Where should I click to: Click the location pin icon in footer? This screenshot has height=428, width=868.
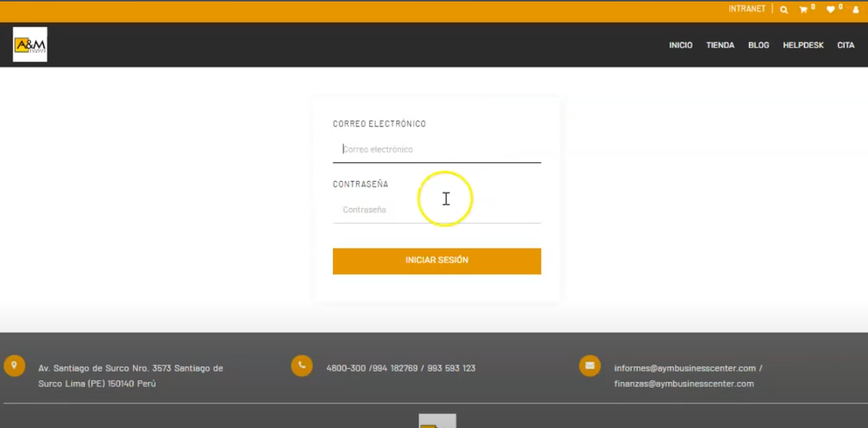[15, 365]
